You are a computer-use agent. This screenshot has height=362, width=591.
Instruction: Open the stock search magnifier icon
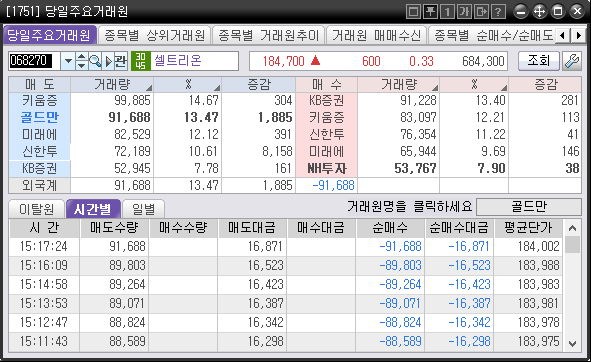tap(95, 61)
